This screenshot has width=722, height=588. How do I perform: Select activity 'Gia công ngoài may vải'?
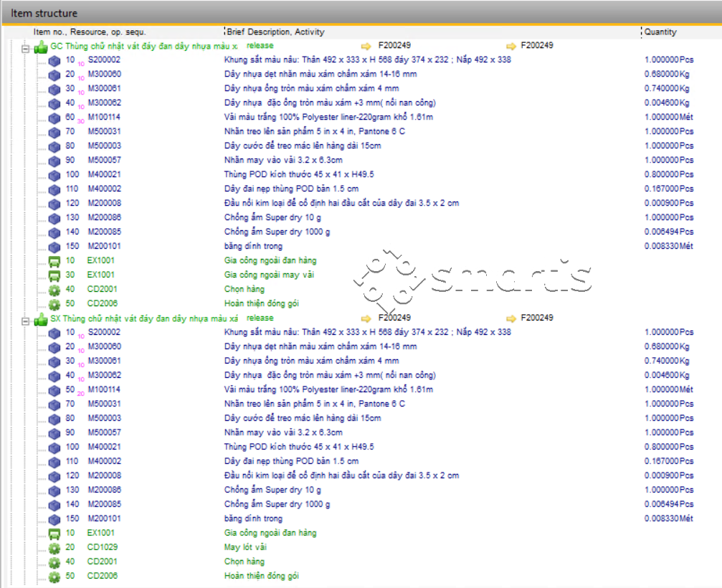tap(269, 275)
